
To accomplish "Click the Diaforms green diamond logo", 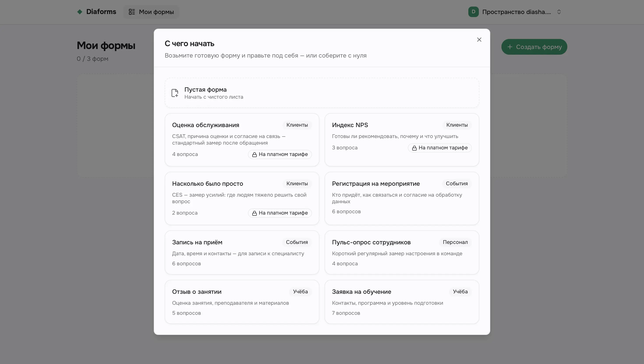I will tap(80, 12).
